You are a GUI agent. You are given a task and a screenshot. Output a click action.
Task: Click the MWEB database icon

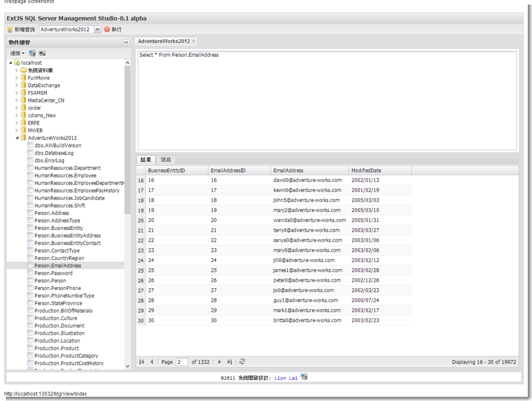tap(23, 130)
